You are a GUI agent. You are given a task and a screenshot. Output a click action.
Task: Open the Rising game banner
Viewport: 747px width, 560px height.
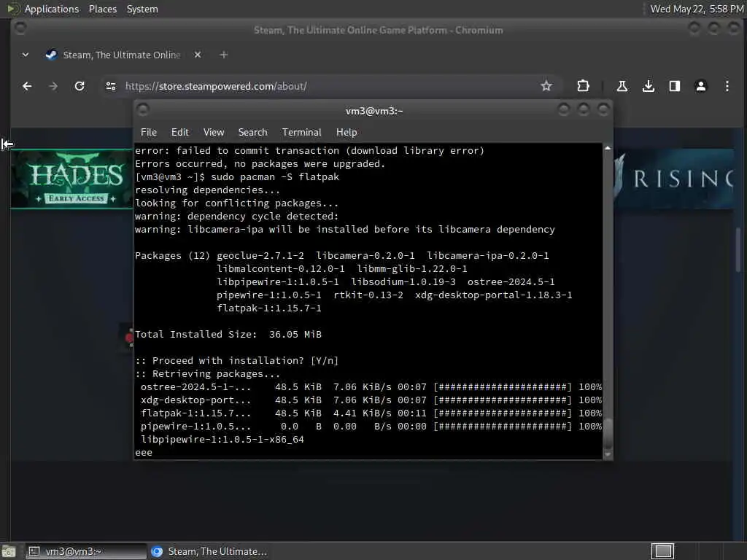point(673,179)
